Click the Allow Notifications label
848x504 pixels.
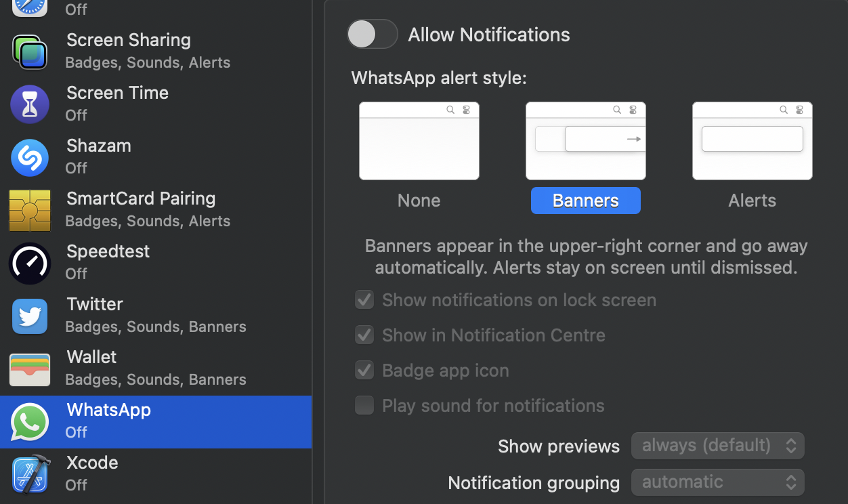(489, 35)
